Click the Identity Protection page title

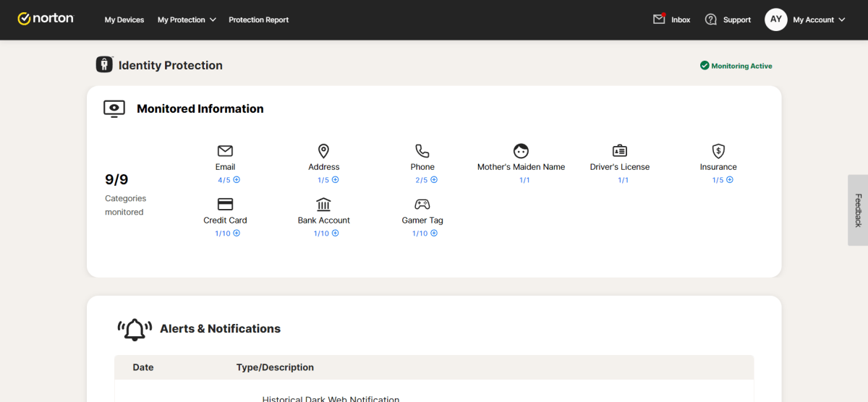click(171, 66)
